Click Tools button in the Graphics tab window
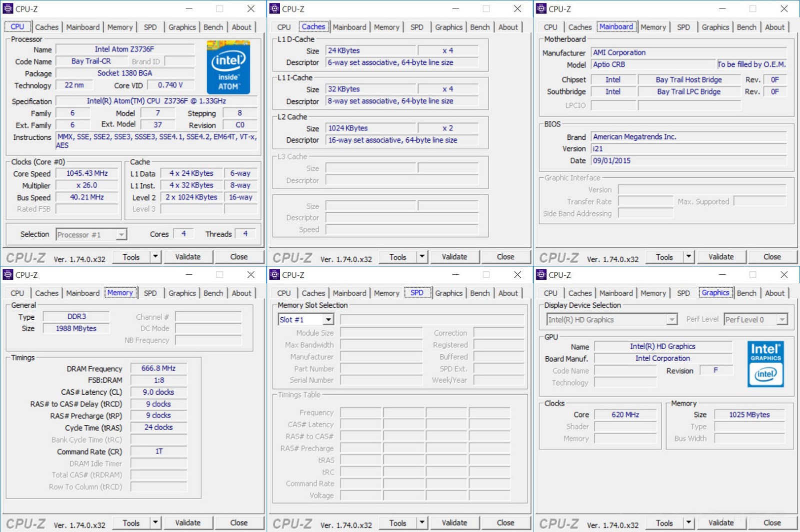 [664, 523]
